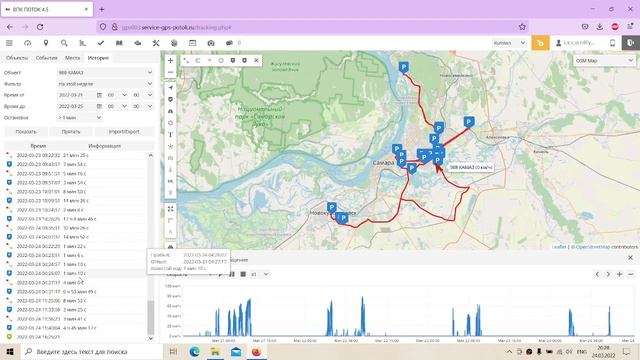Open the end minute dropdown
The image size is (640, 360).
coord(142,106)
